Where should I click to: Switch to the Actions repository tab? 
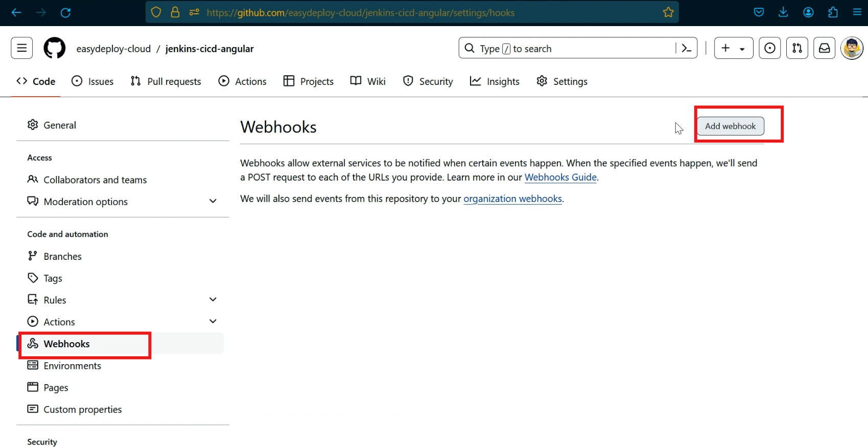242,81
